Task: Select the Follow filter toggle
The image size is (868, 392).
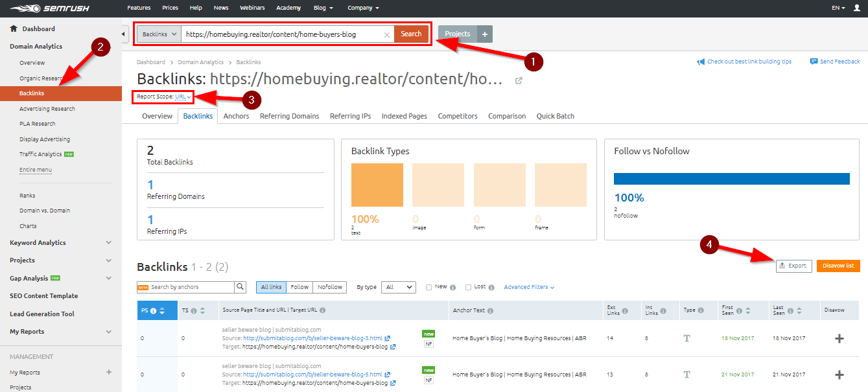Action: click(299, 287)
